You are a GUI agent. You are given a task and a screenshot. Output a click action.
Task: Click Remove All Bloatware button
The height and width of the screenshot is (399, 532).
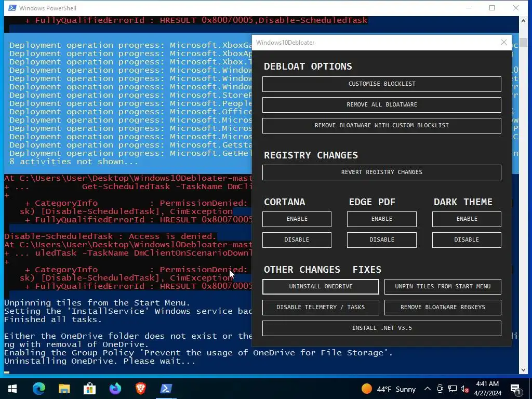coord(382,104)
